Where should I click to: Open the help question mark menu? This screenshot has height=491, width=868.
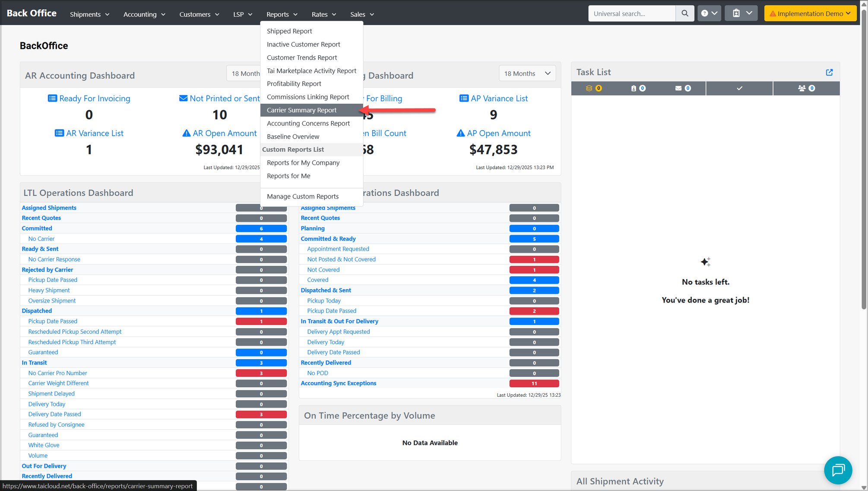709,13
